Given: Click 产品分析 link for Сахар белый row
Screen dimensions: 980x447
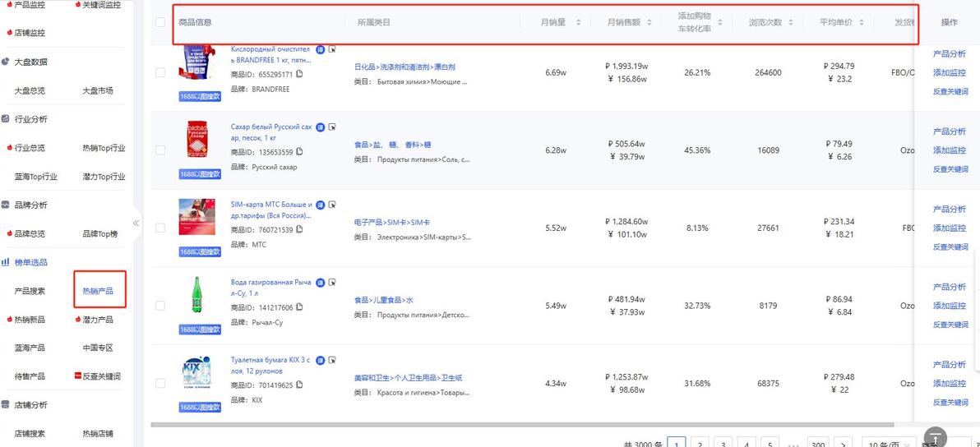Looking at the screenshot, I should (x=950, y=131).
